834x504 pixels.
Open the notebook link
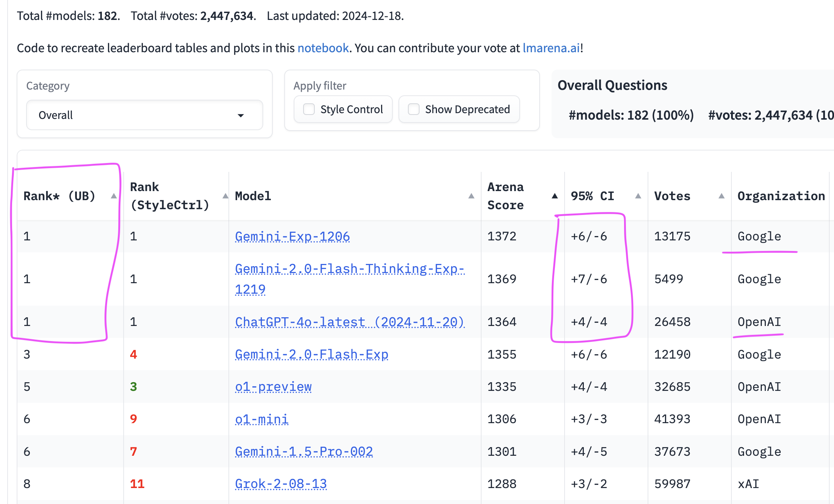click(323, 48)
